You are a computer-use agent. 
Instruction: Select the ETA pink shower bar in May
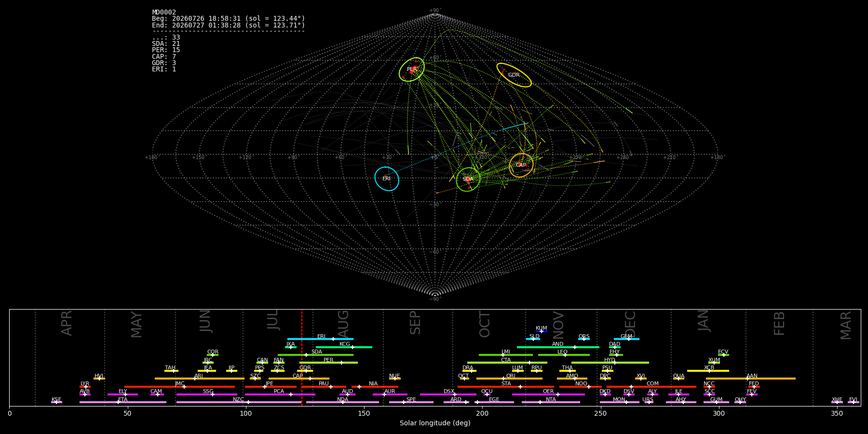123,402
